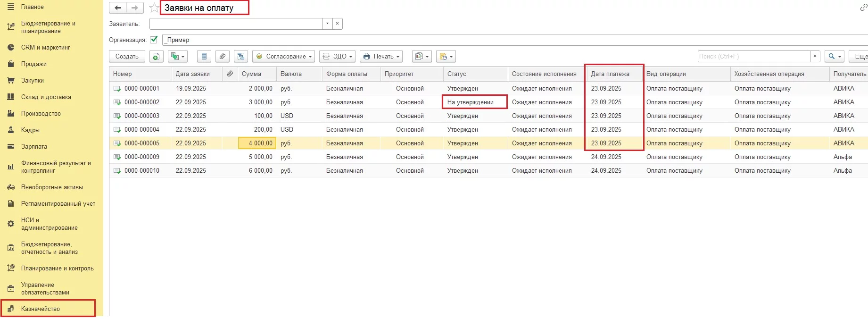Select request row 0000-000009
Image resolution: width=868 pixels, height=319 pixels.
tap(488, 157)
